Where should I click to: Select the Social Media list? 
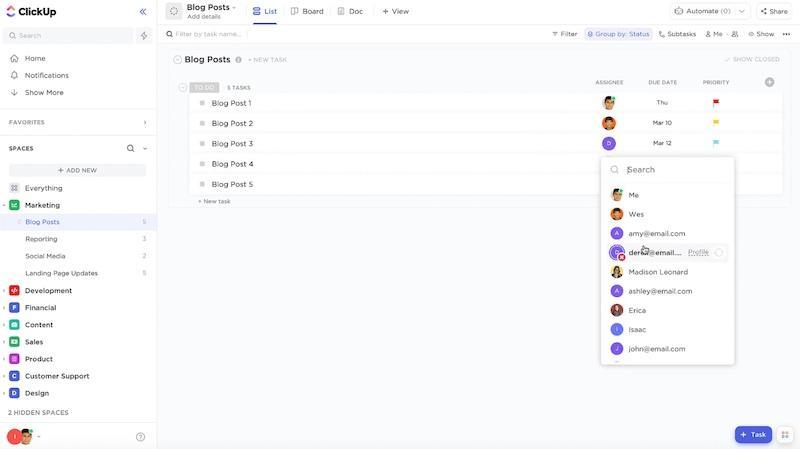pyautogui.click(x=45, y=256)
